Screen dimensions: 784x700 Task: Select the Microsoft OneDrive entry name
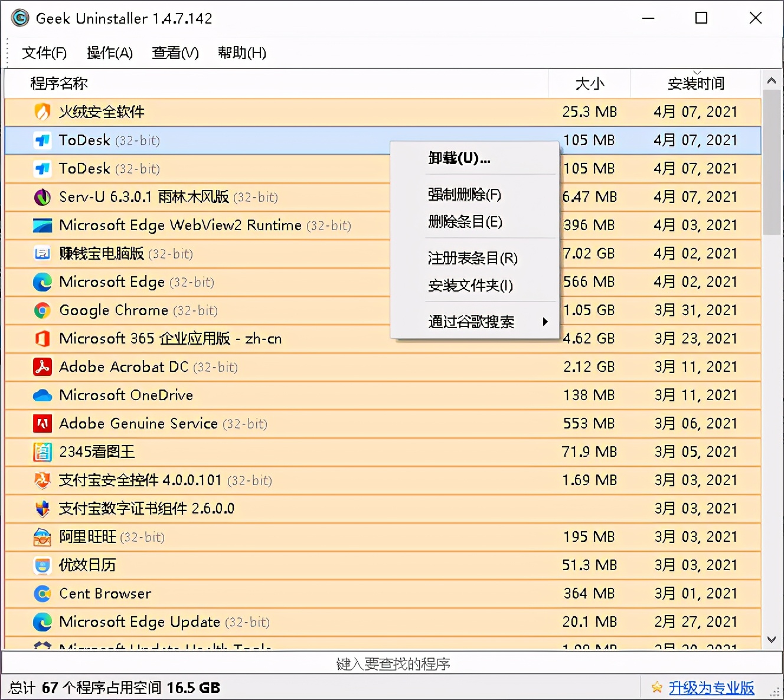pos(126,395)
